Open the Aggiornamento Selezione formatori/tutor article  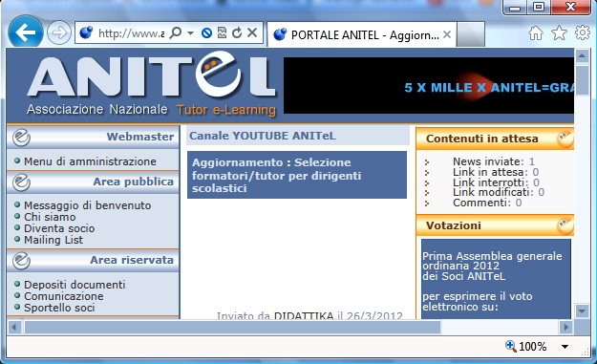(x=297, y=175)
